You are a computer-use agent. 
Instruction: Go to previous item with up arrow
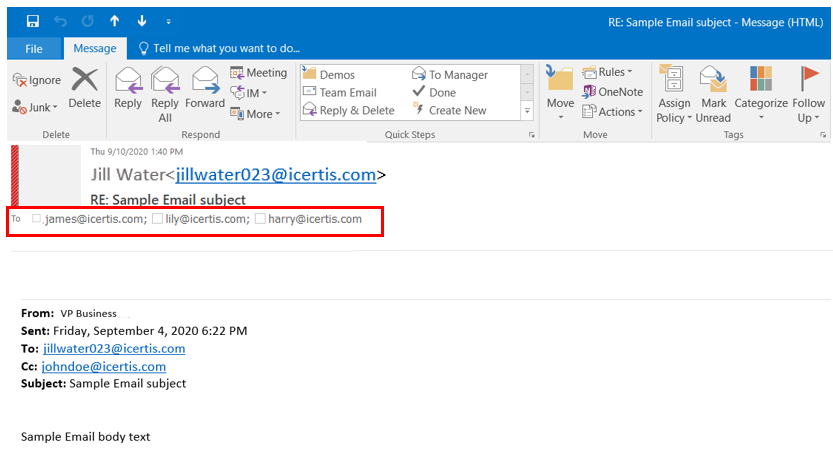coord(114,20)
